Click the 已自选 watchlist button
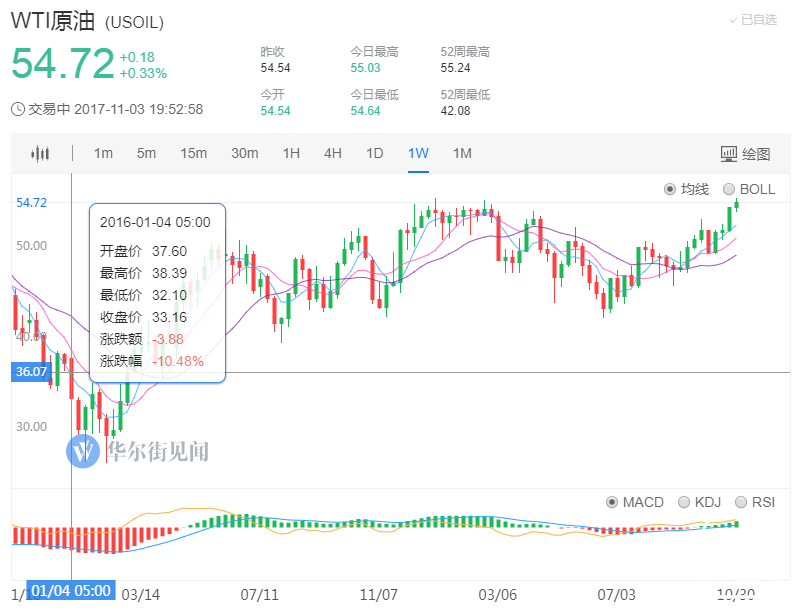The image size is (803, 611). (x=753, y=20)
